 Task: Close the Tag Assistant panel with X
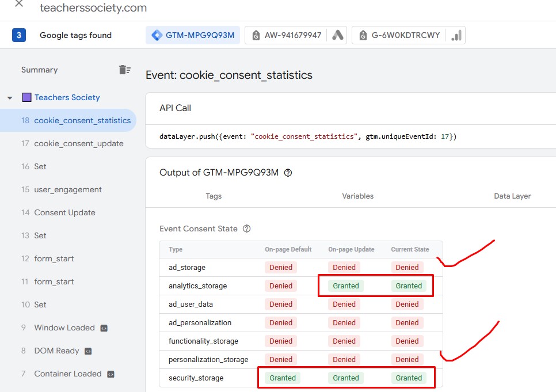(x=19, y=3)
